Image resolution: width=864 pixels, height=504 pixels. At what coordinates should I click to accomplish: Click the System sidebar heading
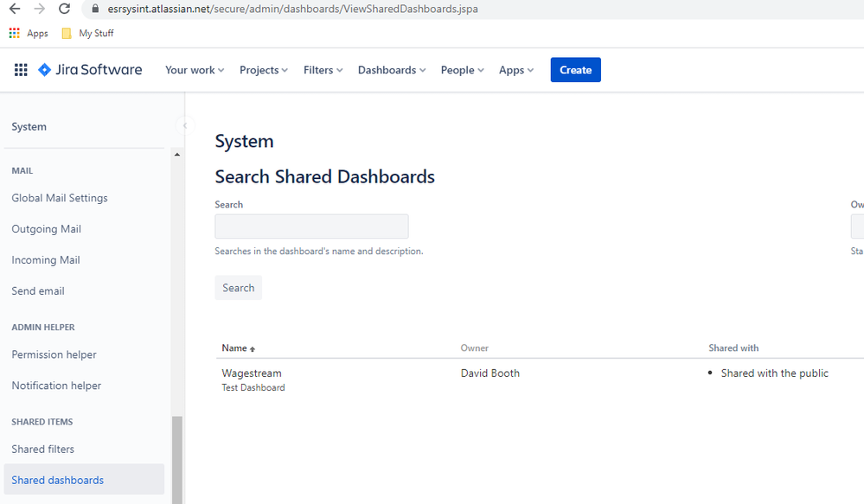(29, 127)
